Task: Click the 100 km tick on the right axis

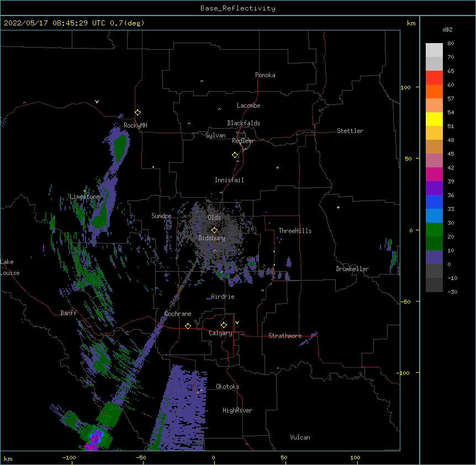Action: coord(405,87)
